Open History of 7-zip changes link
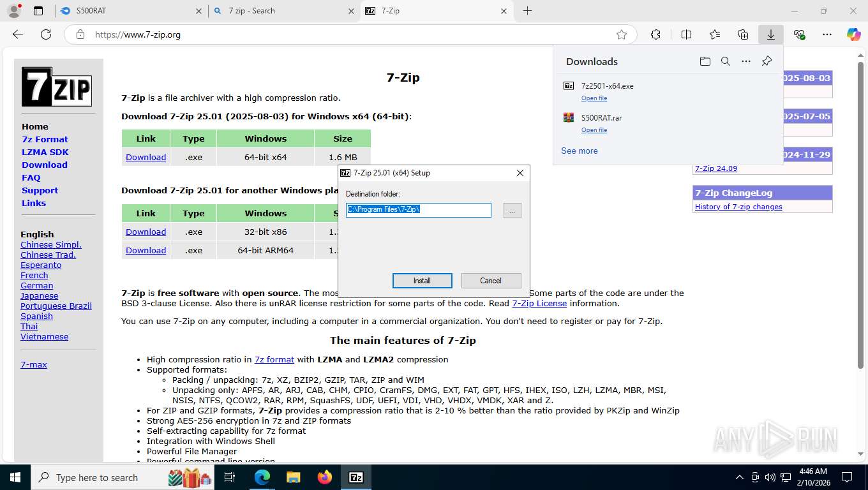This screenshot has height=490, width=868. point(738,207)
